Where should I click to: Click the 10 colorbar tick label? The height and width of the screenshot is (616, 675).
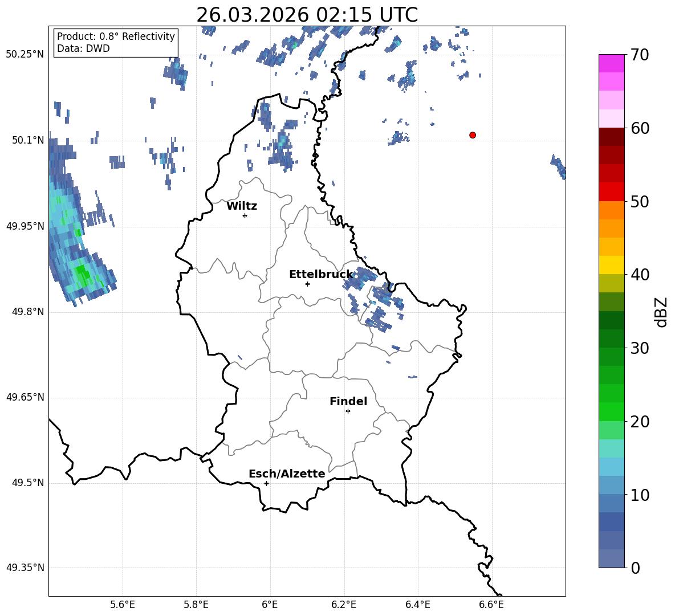point(640,495)
